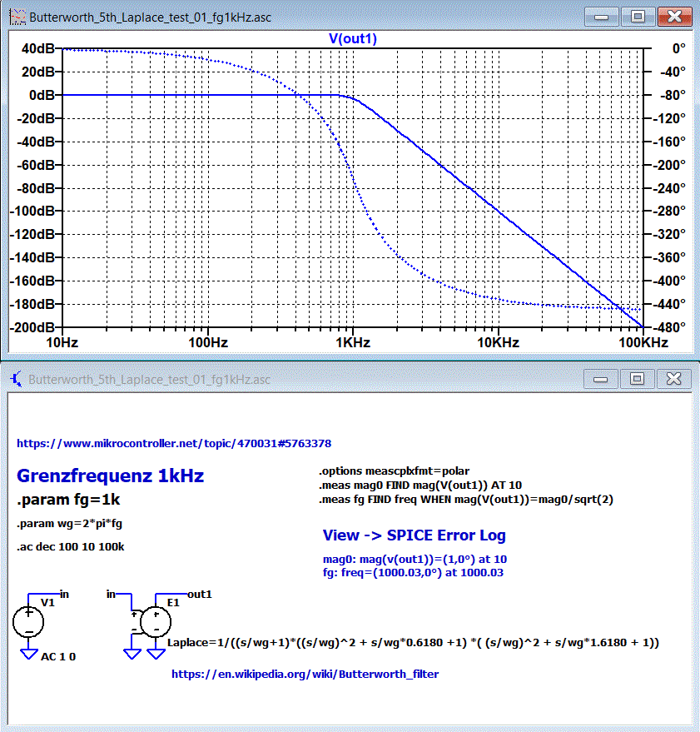Viewport: 700px width, 732px height.
Task: Click the 0° label on phase axis
Action: pos(679,48)
